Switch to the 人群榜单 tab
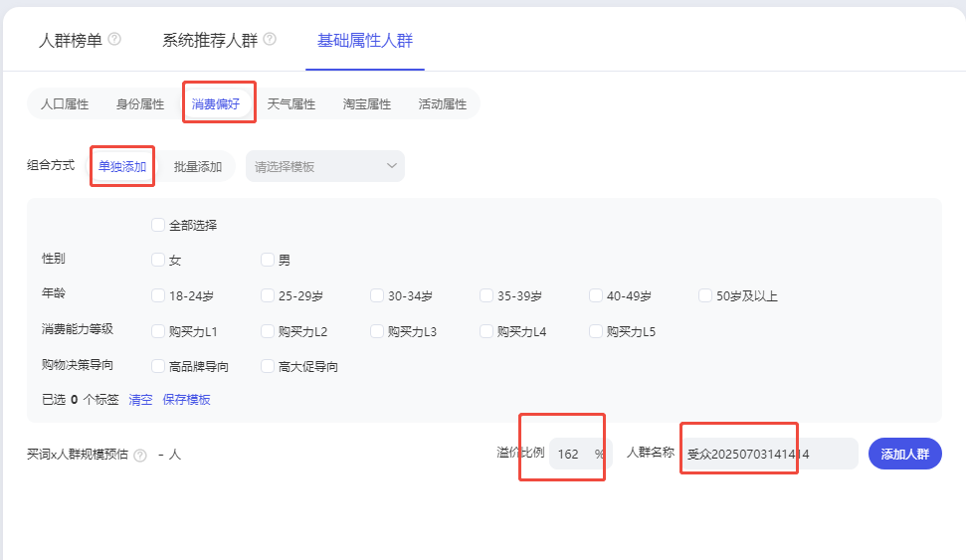This screenshot has height=560, width=966. tap(70, 41)
